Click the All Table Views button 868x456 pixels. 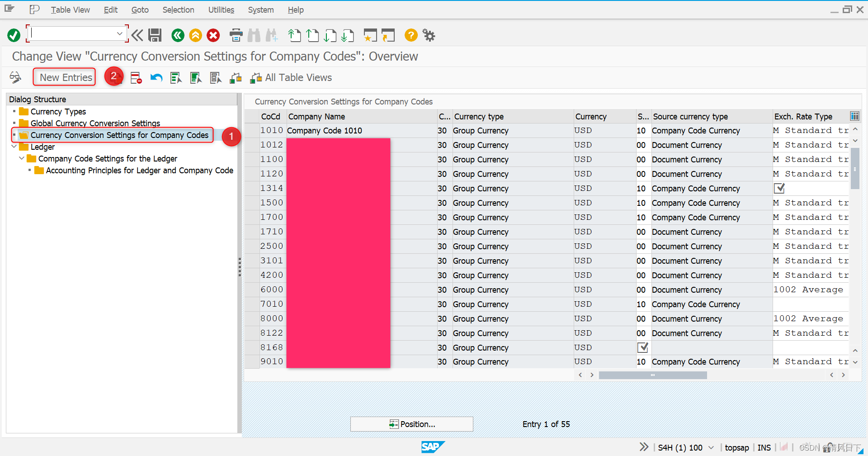291,78
